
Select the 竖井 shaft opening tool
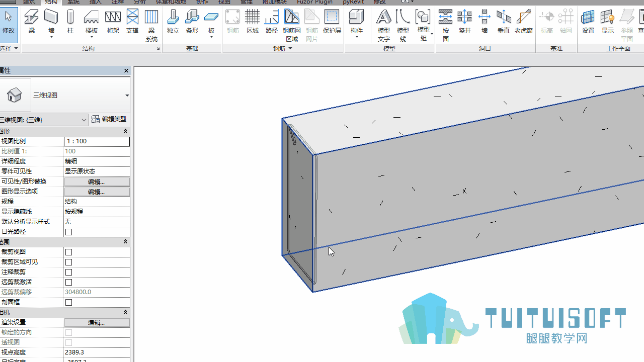point(465,22)
